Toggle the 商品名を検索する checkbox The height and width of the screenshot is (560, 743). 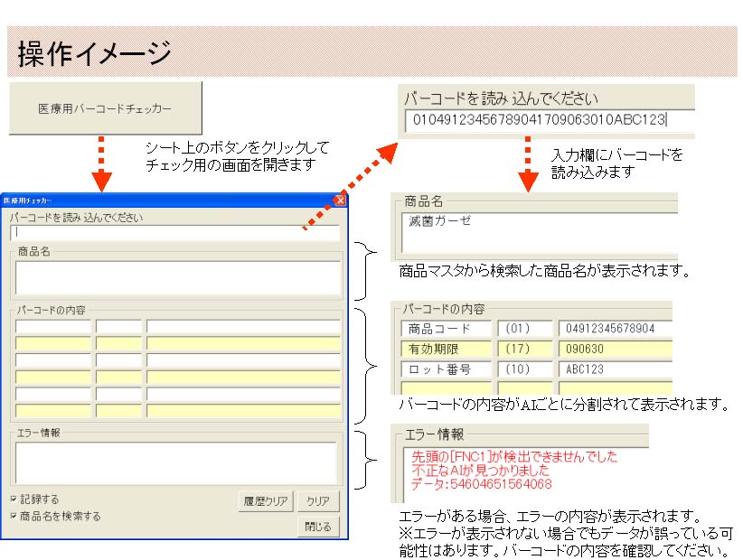(x=14, y=516)
